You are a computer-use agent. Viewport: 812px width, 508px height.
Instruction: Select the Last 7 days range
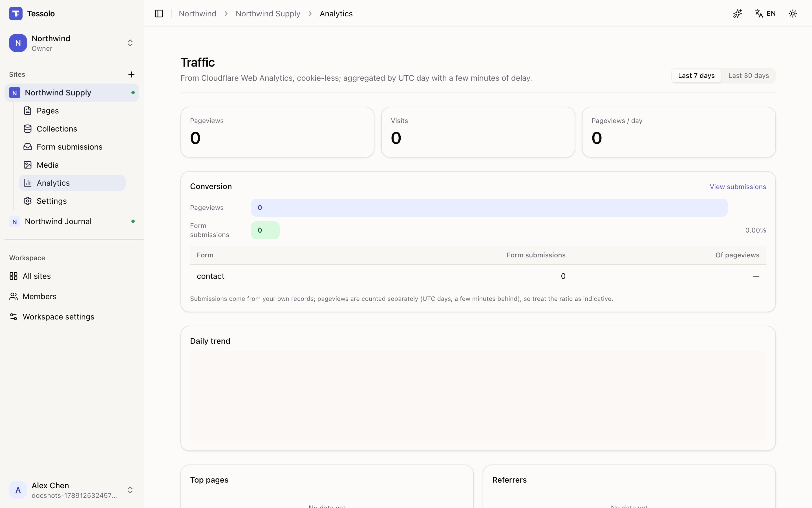[696, 76]
